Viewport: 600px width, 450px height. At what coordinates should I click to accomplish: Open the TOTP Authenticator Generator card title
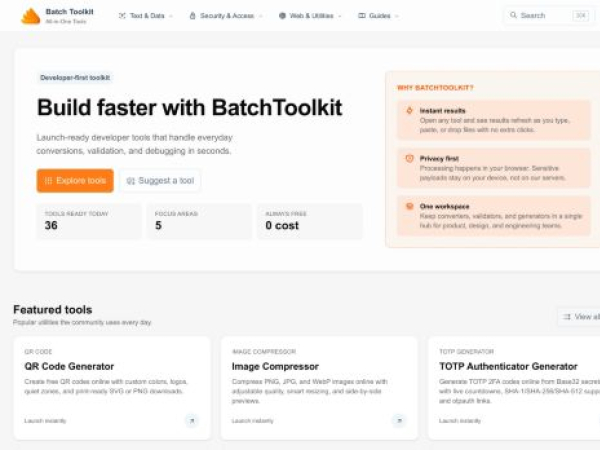(x=508, y=366)
